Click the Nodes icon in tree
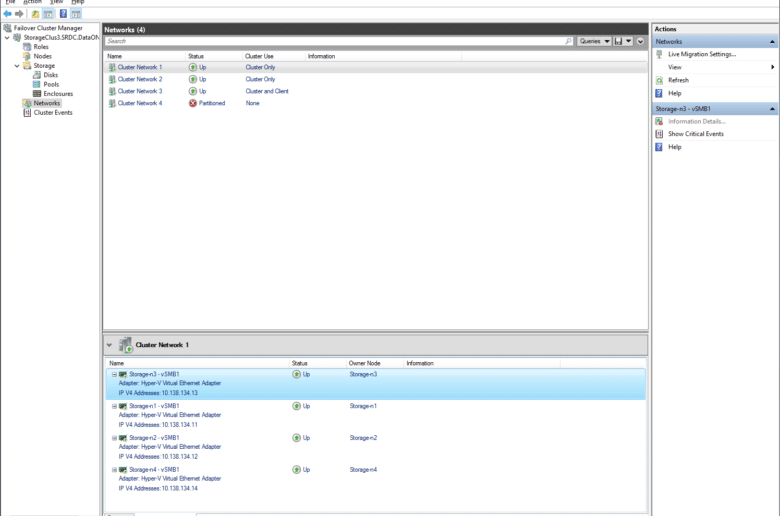 point(27,56)
